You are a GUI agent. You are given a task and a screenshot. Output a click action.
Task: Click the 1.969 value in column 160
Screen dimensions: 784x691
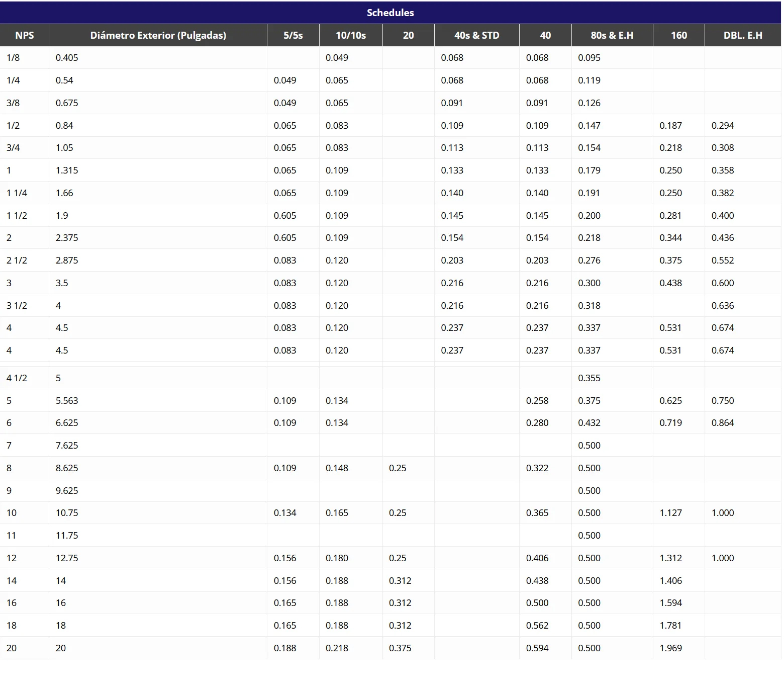670,648
